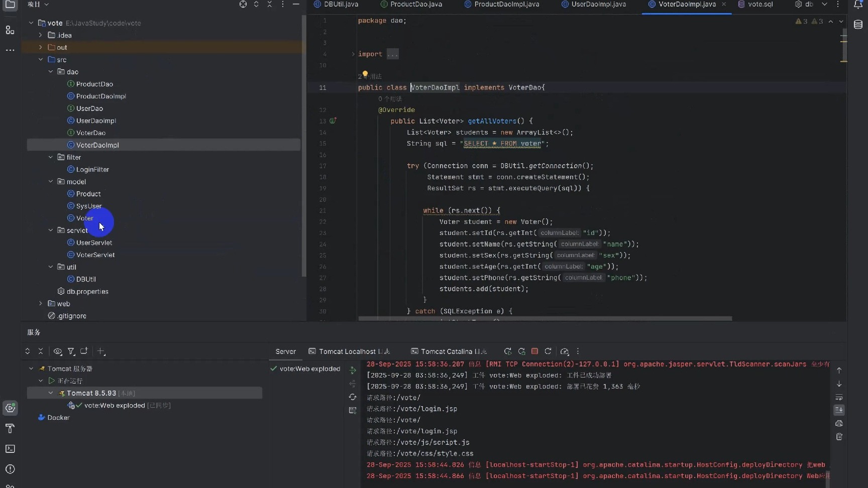Expand the web folder

pyautogui.click(x=41, y=304)
